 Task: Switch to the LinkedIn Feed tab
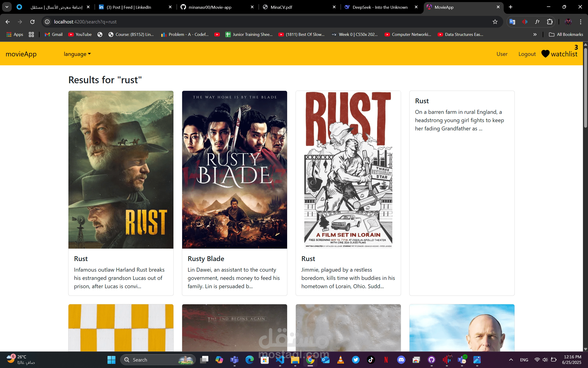136,7
